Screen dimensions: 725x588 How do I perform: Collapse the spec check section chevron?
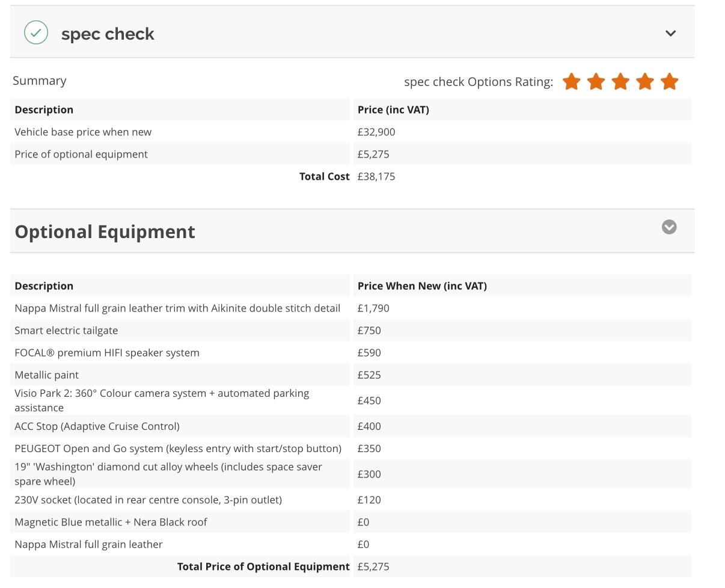(x=671, y=34)
